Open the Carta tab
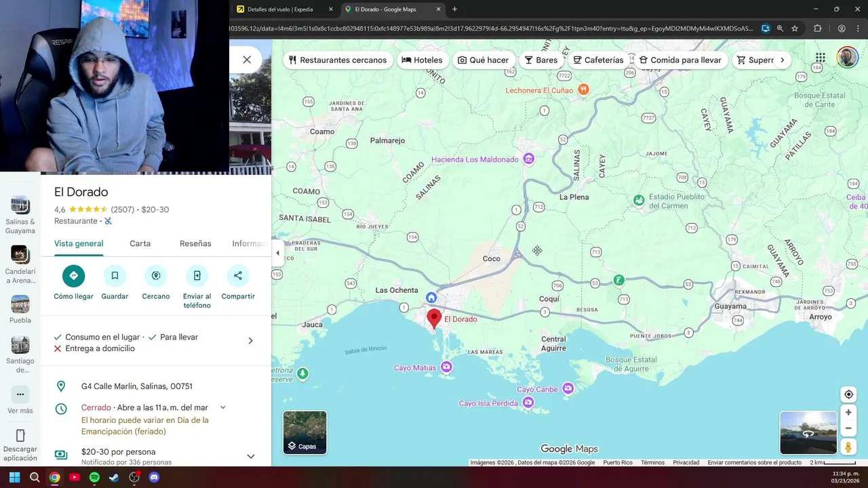 pos(140,244)
